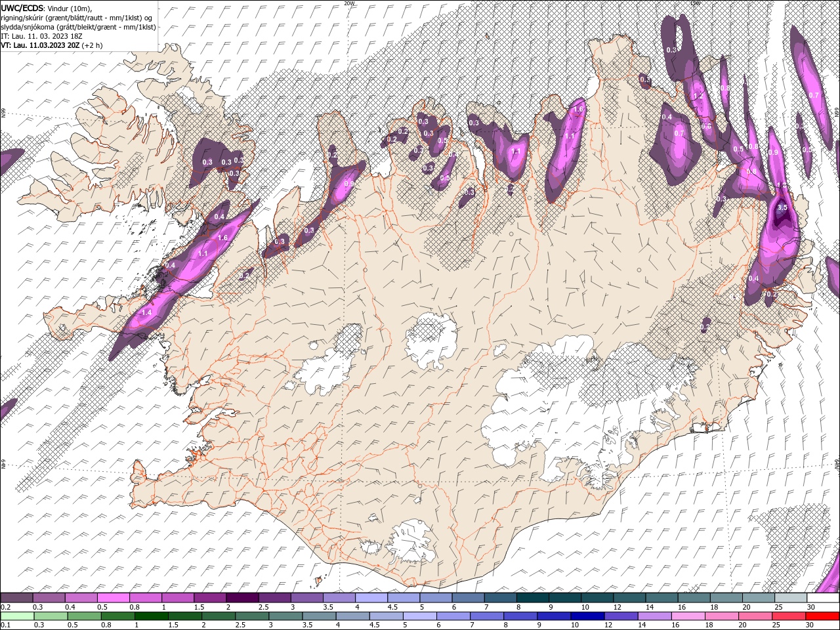Screen dimensions: 840x630
Task: Click the '15W' longitude label at top
Action: point(696,3)
